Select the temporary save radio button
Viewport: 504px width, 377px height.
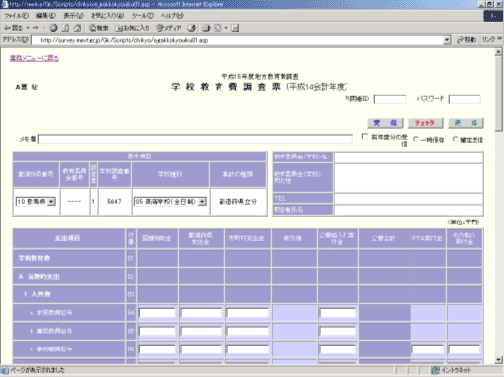click(416, 139)
